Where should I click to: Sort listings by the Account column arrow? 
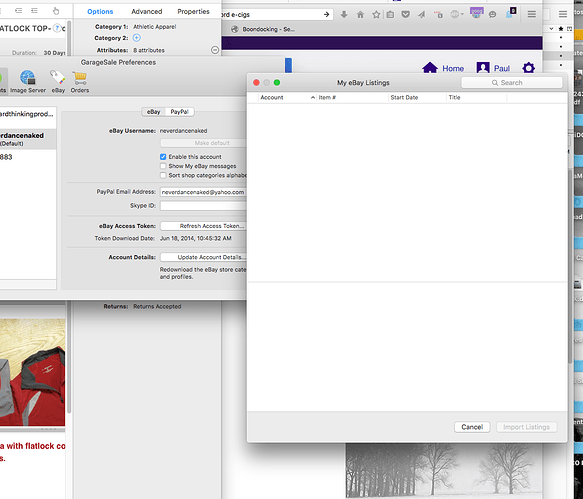[313, 97]
